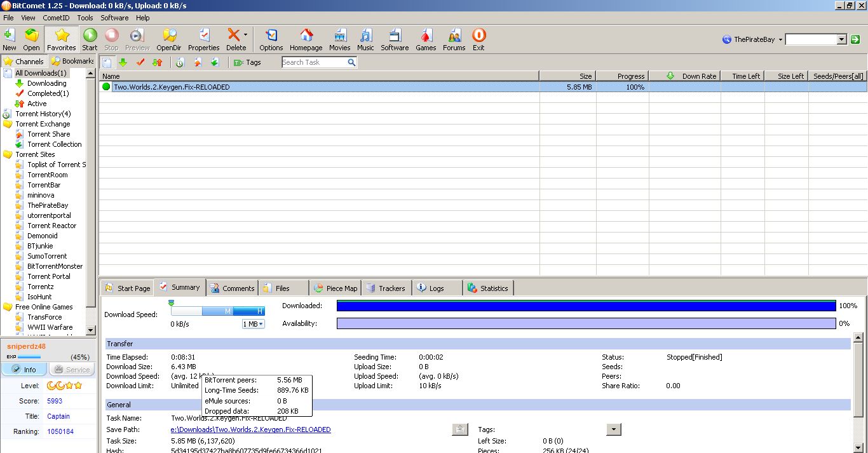
Task: Click the Stop task toolbar icon
Action: [x=111, y=39]
